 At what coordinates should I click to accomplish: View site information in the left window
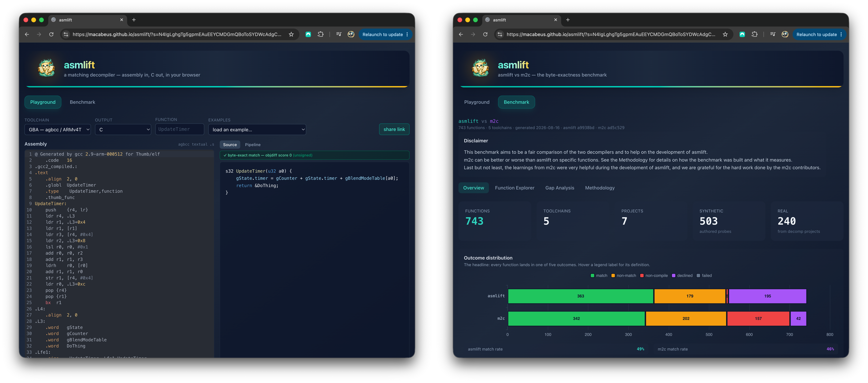pos(66,34)
